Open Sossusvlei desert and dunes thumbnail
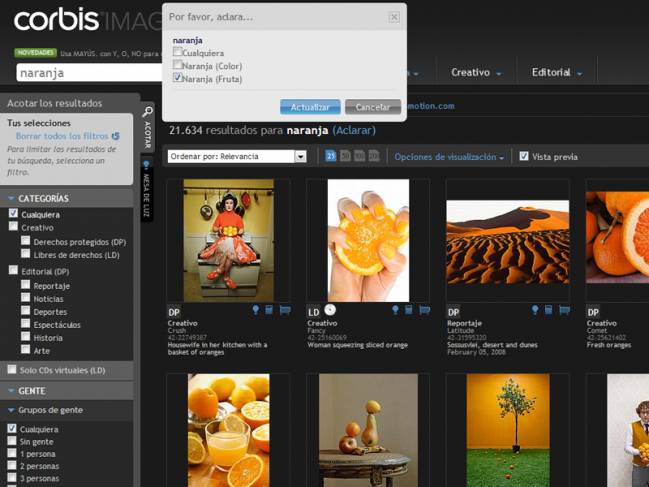 508,242
